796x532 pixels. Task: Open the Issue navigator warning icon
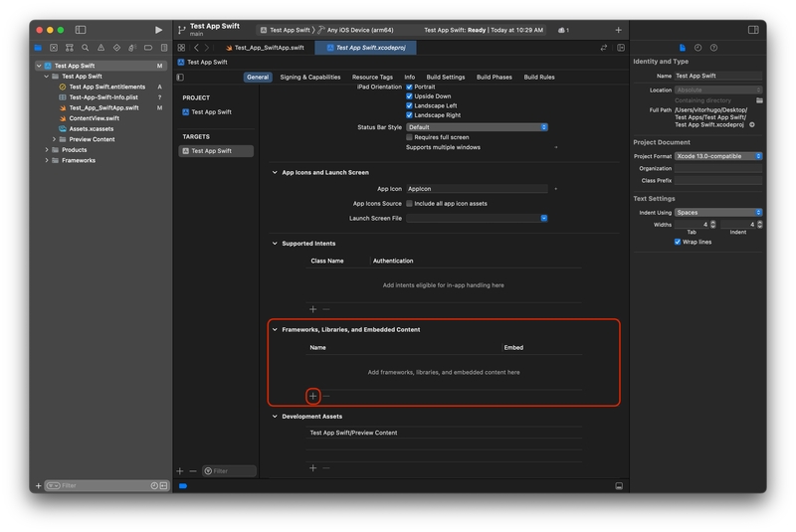tap(100, 48)
